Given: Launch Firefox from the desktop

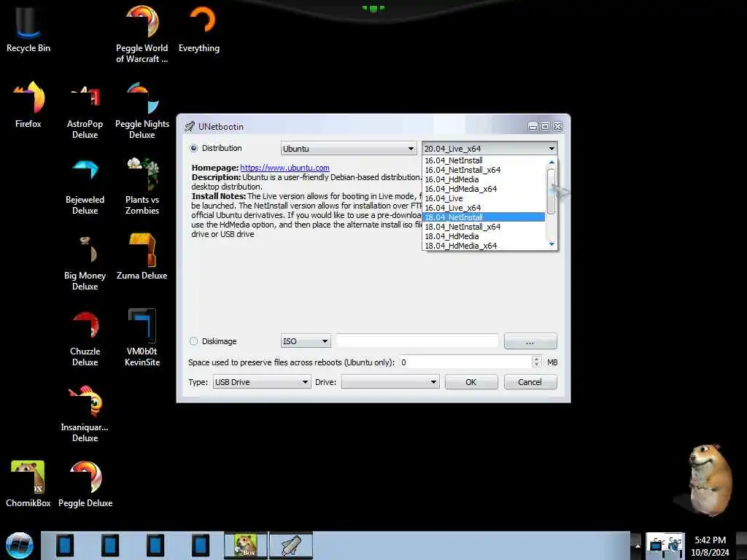Looking at the screenshot, I should (28, 105).
